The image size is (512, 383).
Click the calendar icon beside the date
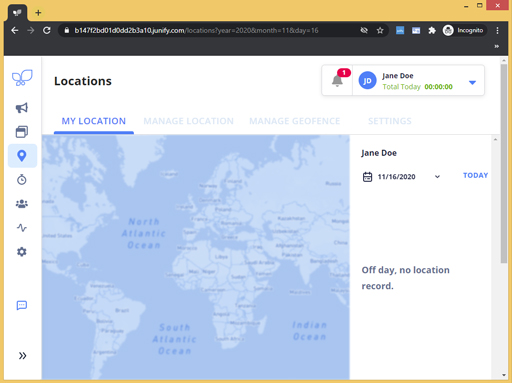tap(367, 177)
